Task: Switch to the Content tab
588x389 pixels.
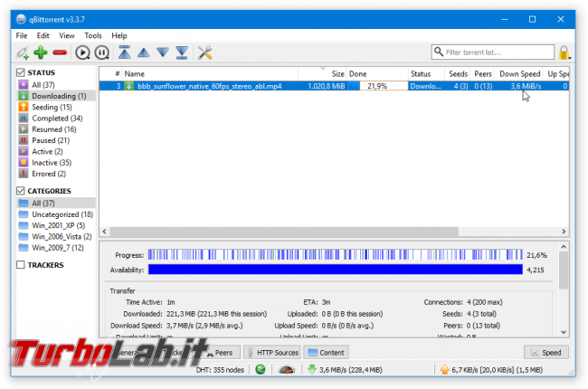Action: [x=327, y=353]
